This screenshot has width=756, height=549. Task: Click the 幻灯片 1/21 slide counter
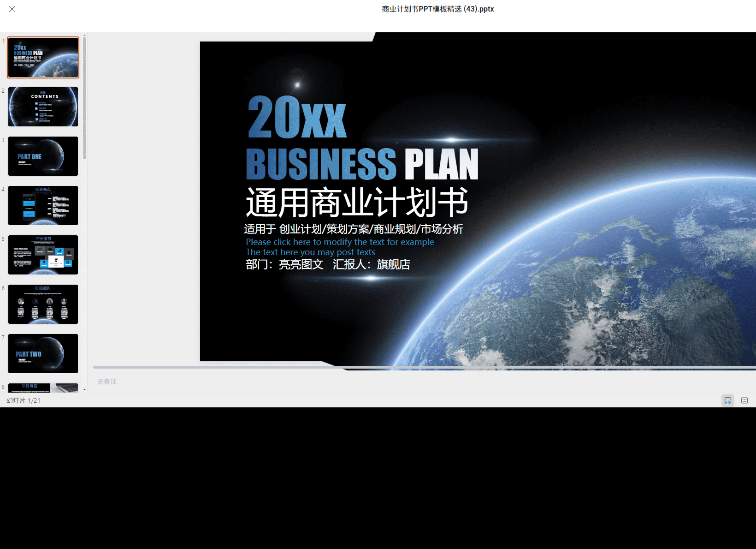24,400
